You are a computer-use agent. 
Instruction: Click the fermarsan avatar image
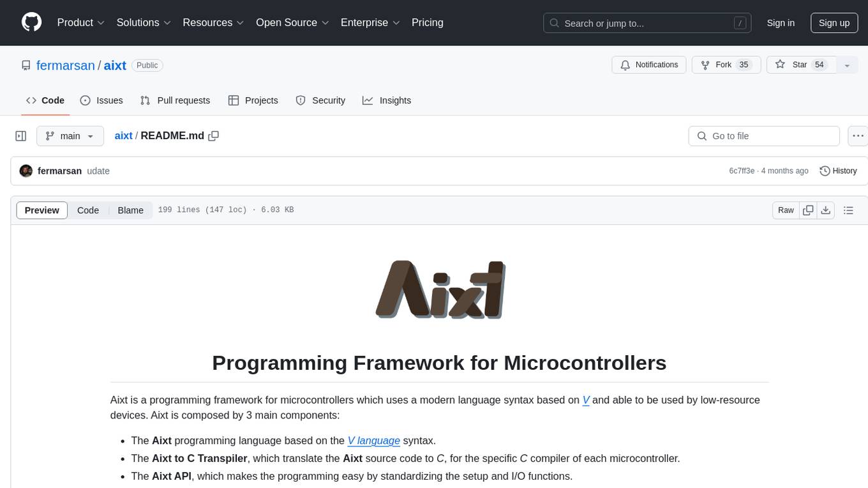coord(26,171)
